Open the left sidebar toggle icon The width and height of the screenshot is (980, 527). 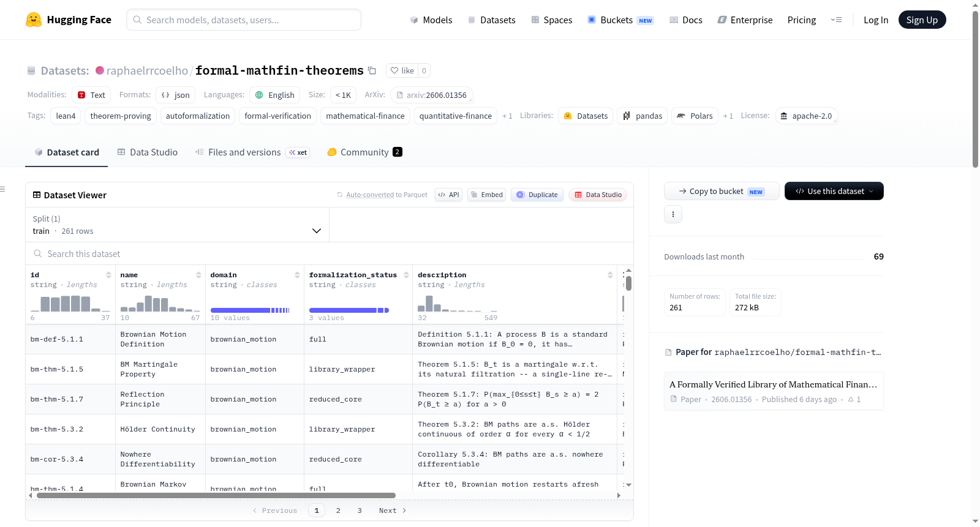pyautogui.click(x=3, y=189)
